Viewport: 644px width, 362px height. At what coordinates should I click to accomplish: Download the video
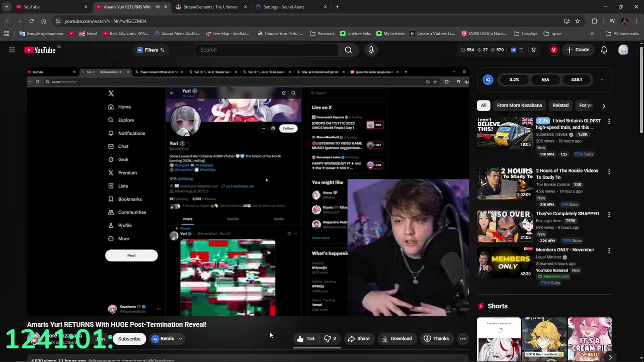tap(396, 338)
